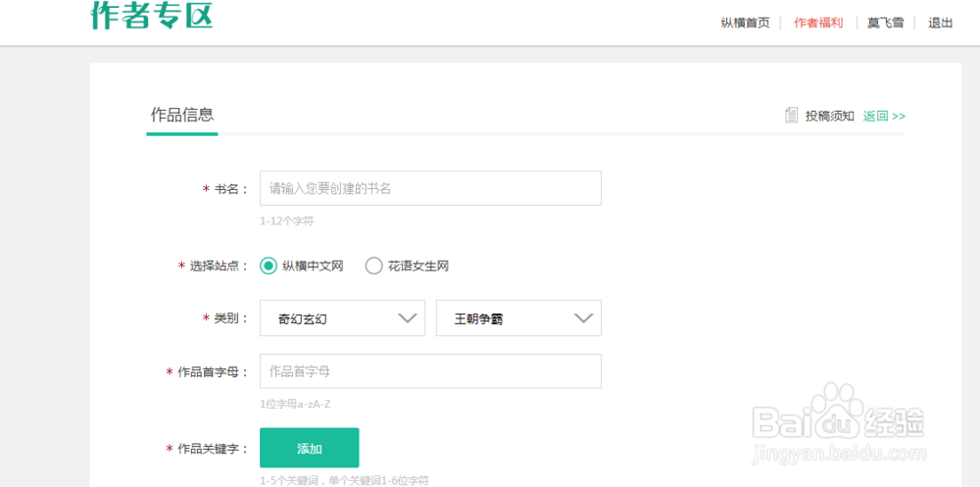980x487 pixels.
Task: Click the 作品关键字 label
Action: (208, 448)
